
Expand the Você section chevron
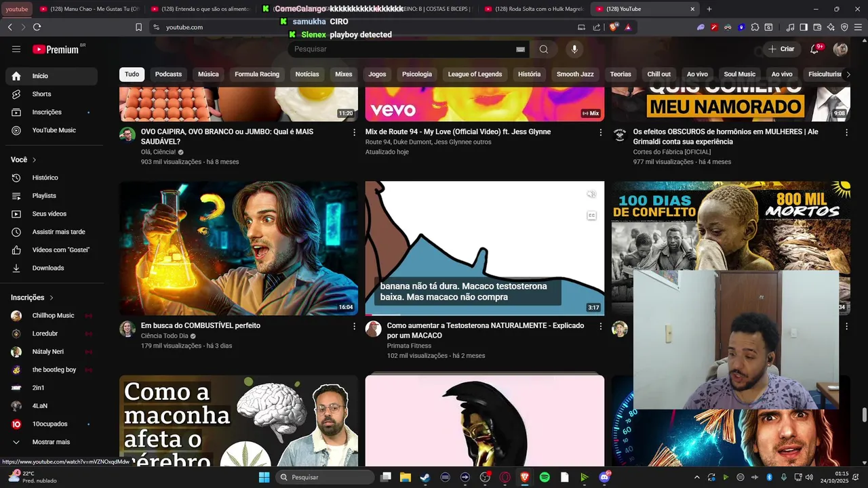pyautogui.click(x=34, y=160)
